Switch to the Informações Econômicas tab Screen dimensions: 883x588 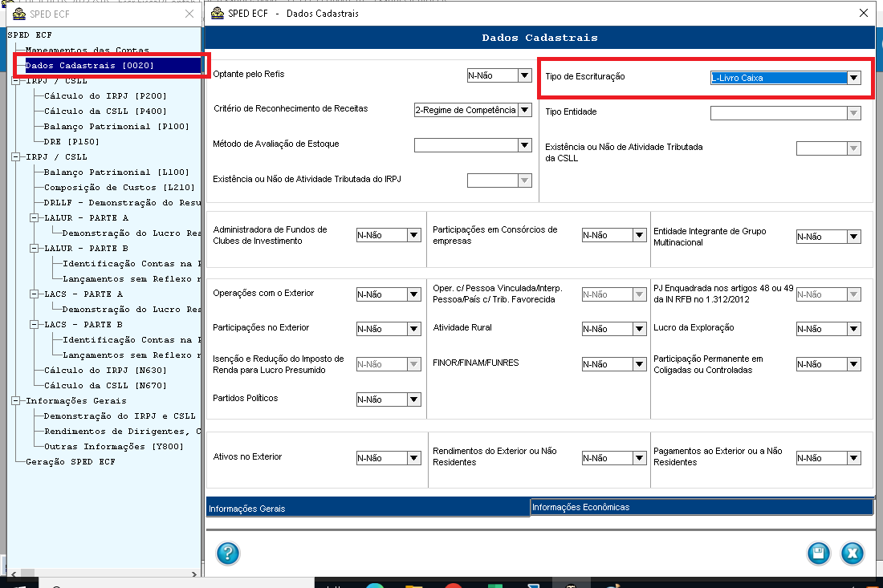point(702,507)
